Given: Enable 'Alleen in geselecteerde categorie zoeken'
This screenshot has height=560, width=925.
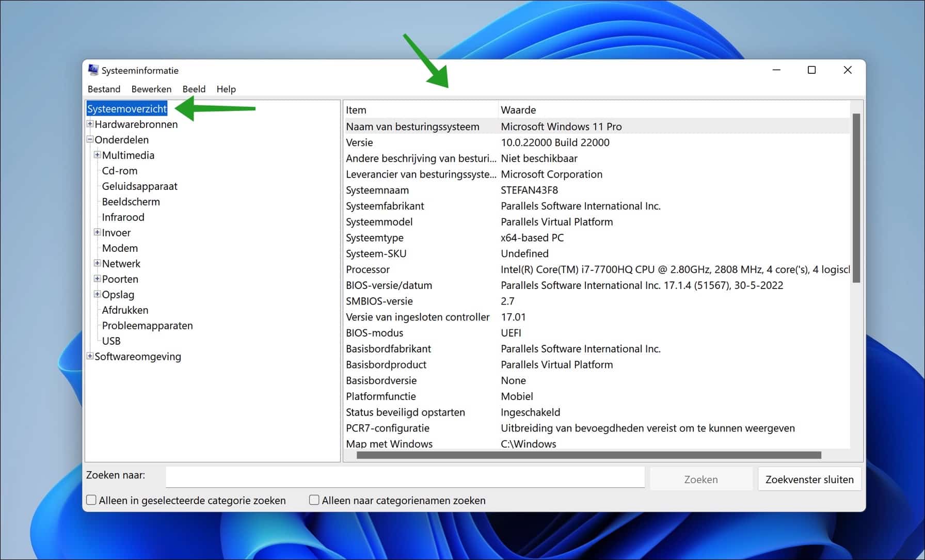Looking at the screenshot, I should click(x=91, y=500).
